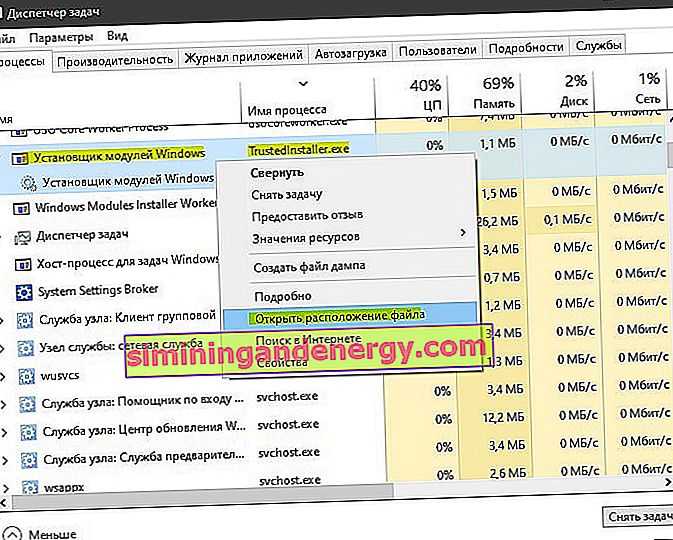This screenshot has width=673, height=540.
Task: Choose Снять задачу in the context menu
Action: pos(287,194)
